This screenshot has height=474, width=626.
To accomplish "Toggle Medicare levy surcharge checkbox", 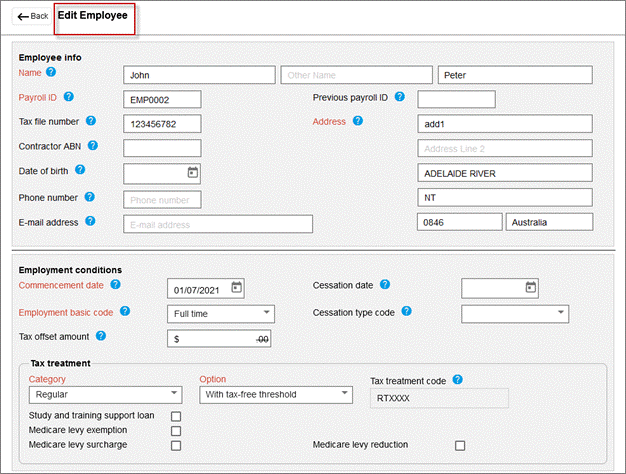I will pyautogui.click(x=176, y=445).
